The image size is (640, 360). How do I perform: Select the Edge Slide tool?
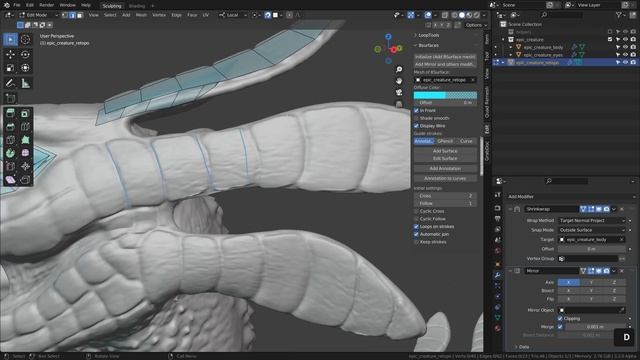coord(11,166)
